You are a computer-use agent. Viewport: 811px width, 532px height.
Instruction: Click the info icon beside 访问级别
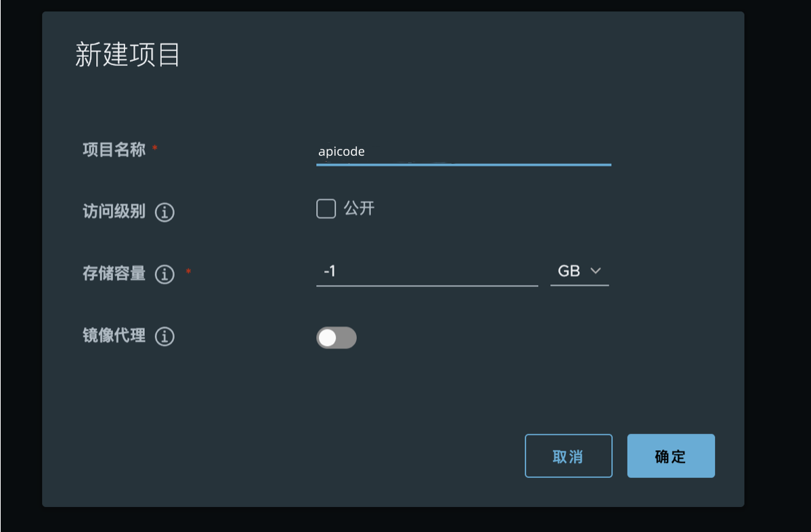tap(165, 213)
